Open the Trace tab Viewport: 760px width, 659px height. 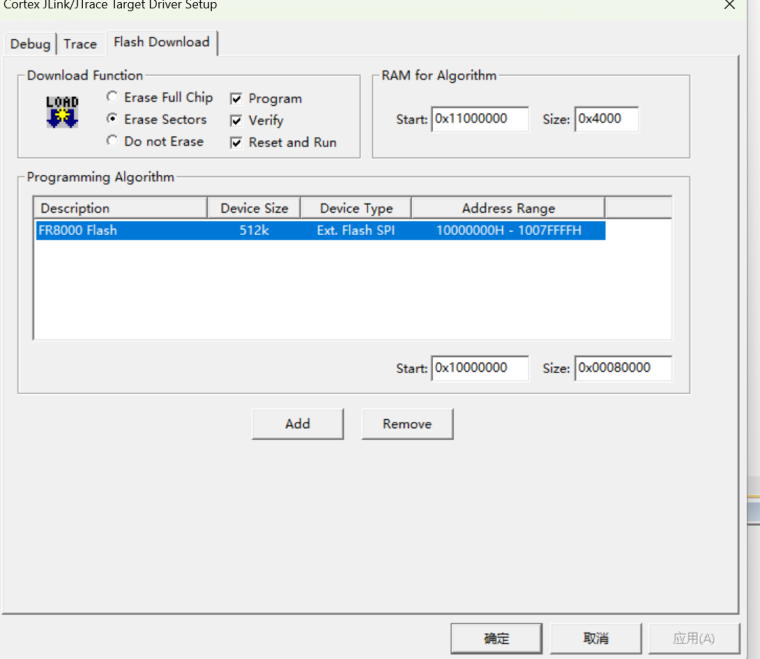coord(80,44)
